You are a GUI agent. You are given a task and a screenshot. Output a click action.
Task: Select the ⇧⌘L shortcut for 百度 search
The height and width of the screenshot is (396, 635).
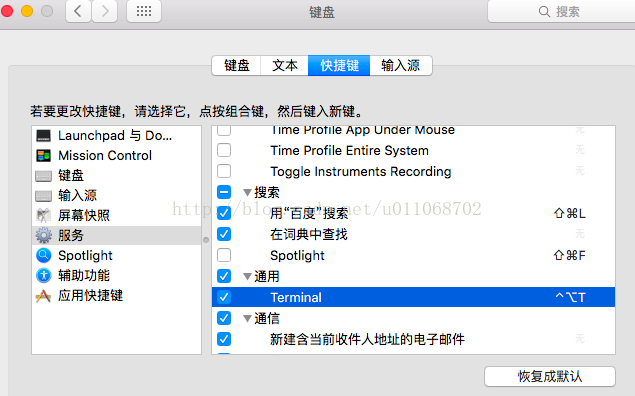[569, 213]
